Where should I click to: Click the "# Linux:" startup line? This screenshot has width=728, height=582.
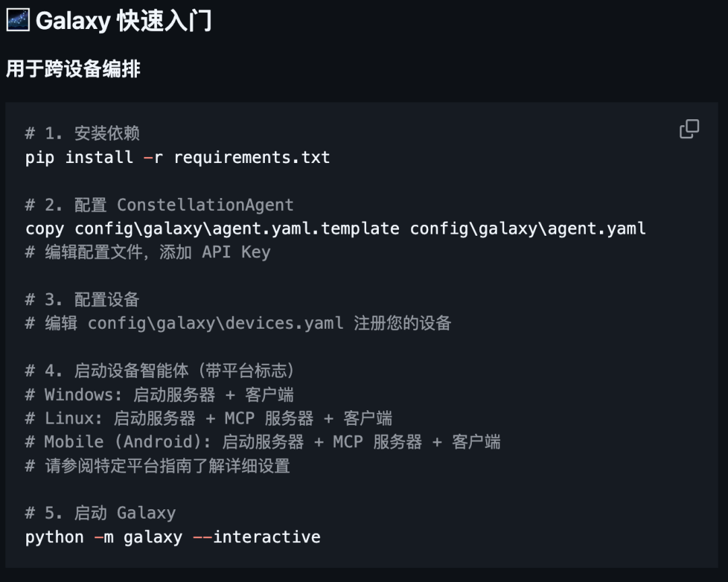coord(208,418)
